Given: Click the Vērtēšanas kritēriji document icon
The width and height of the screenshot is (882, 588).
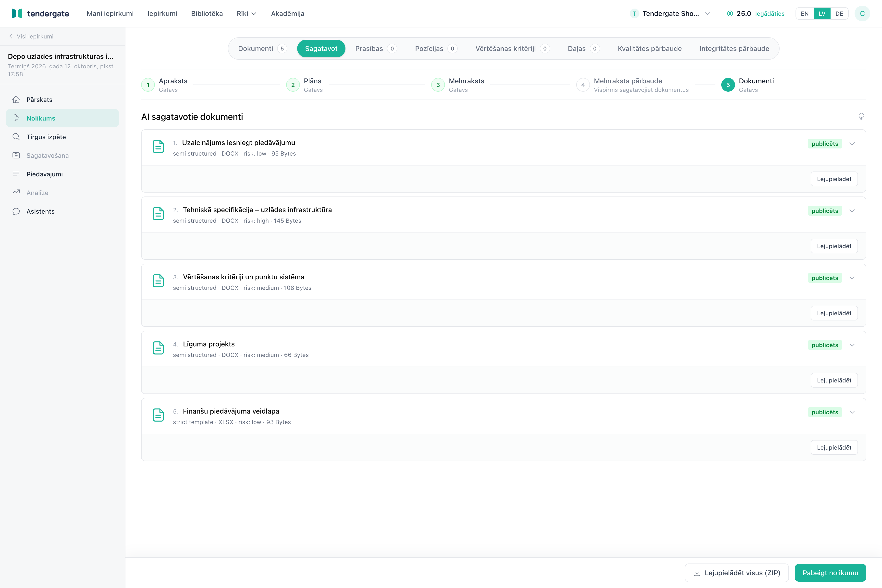Looking at the screenshot, I should pos(158,281).
